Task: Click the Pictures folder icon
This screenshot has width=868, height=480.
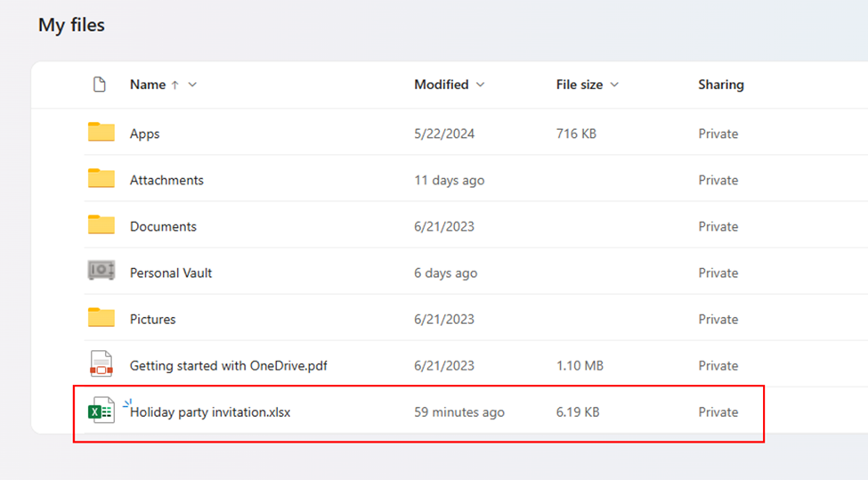Action: (x=101, y=318)
